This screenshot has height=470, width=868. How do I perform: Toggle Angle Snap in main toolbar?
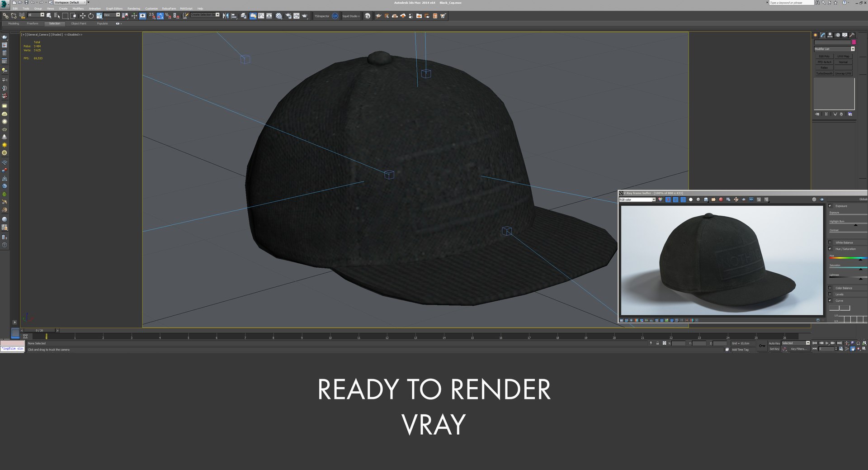pyautogui.click(x=160, y=16)
